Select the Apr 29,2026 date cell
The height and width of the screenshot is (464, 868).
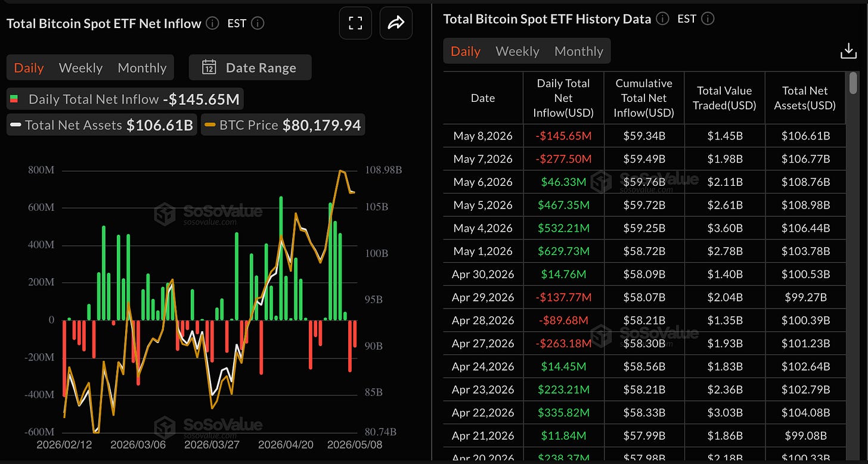pos(483,297)
